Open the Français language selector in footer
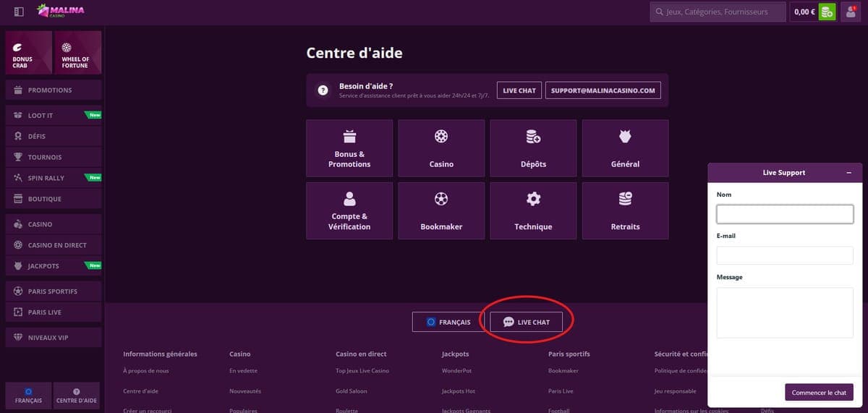The width and height of the screenshot is (868, 413). (448, 322)
